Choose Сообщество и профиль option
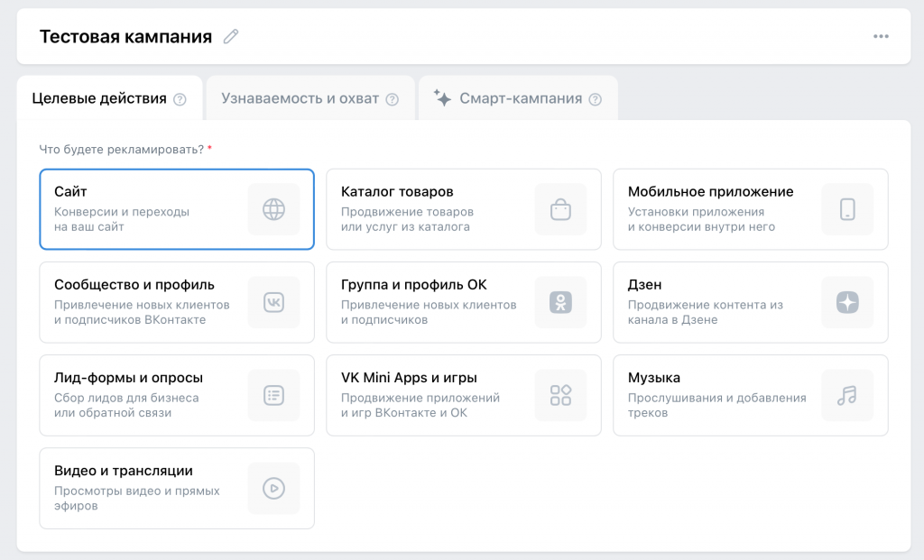924x560 pixels. click(177, 303)
